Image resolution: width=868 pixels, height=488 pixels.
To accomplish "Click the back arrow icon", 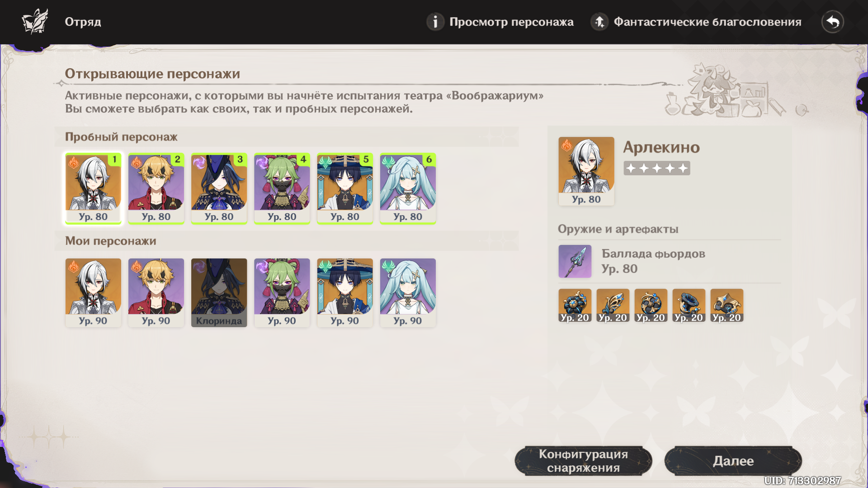I will pos(832,22).
